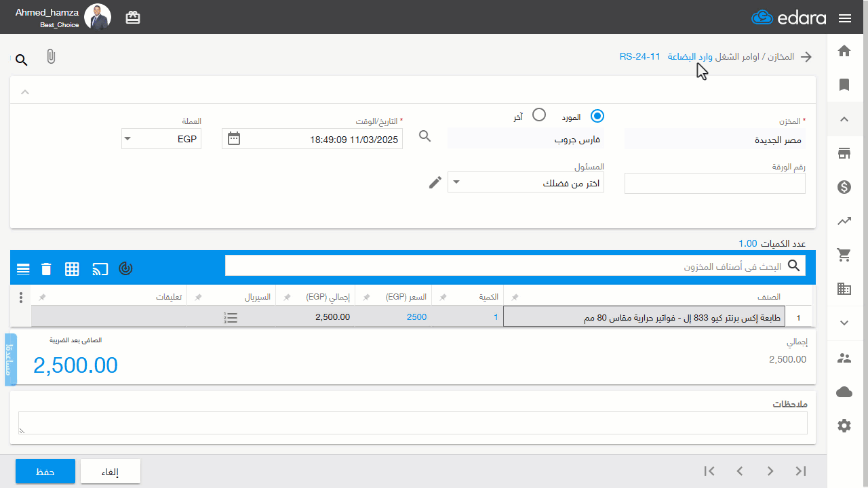868x488 pixels.
Task: Open the cloud icon in the sidebar
Action: pos(844,392)
